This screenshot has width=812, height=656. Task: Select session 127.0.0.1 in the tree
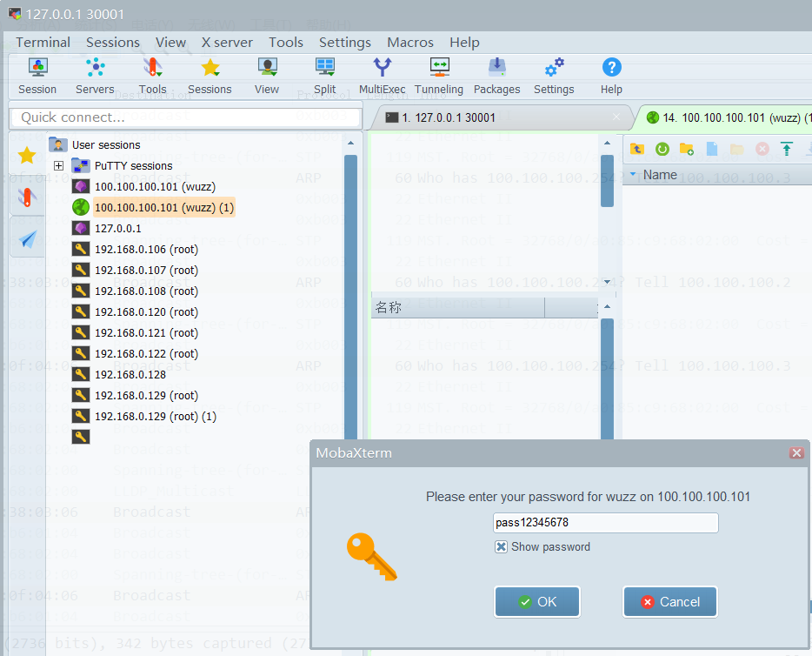click(117, 229)
